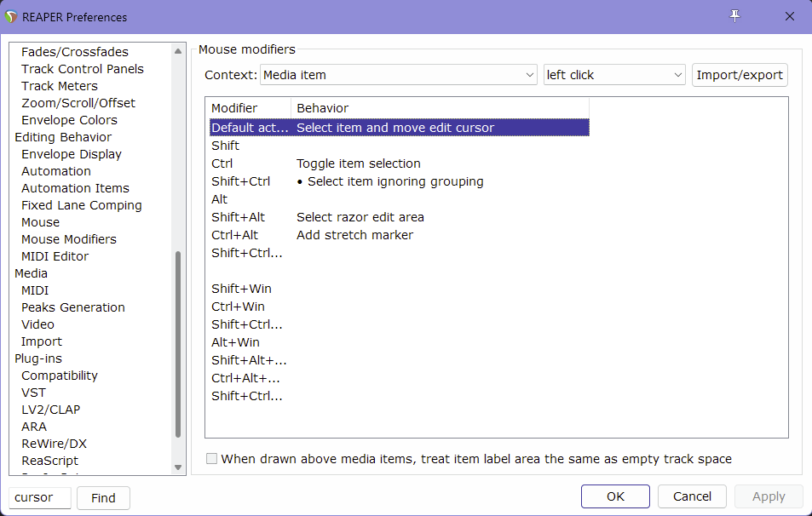Select the Mouse preferences page
This screenshot has height=516, width=812.
(40, 222)
